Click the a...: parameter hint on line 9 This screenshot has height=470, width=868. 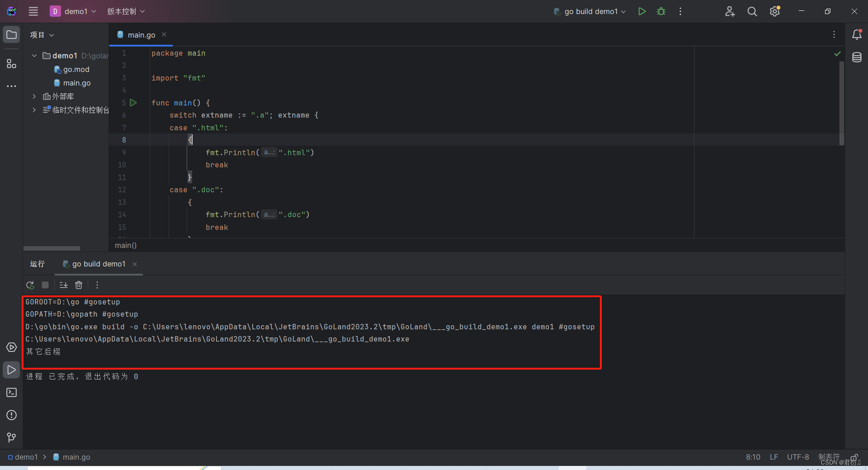[x=269, y=152]
